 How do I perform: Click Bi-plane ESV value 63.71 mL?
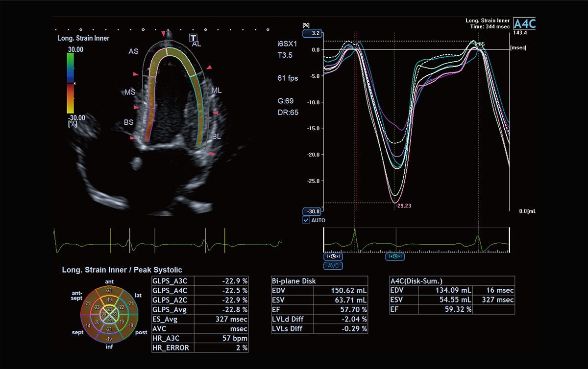point(351,300)
